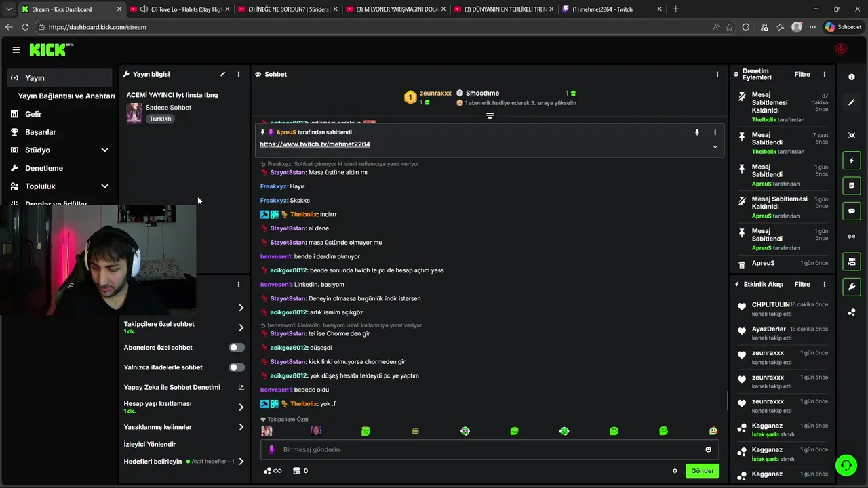Click Thelbolix in first moderation entry
Image resolution: width=868 pixels, height=488 pixels.
pyautogui.click(x=764, y=120)
